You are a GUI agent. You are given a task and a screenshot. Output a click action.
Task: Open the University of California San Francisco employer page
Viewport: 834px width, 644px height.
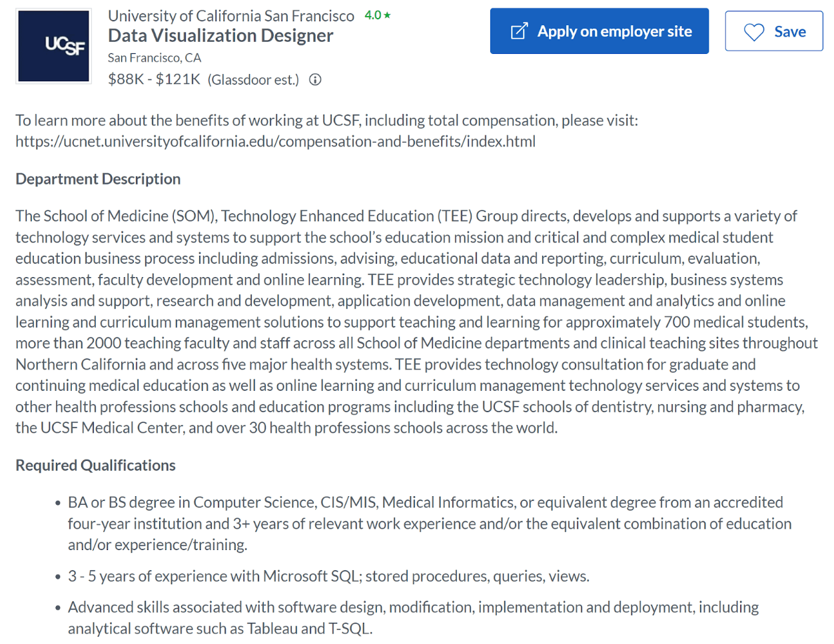(230, 15)
